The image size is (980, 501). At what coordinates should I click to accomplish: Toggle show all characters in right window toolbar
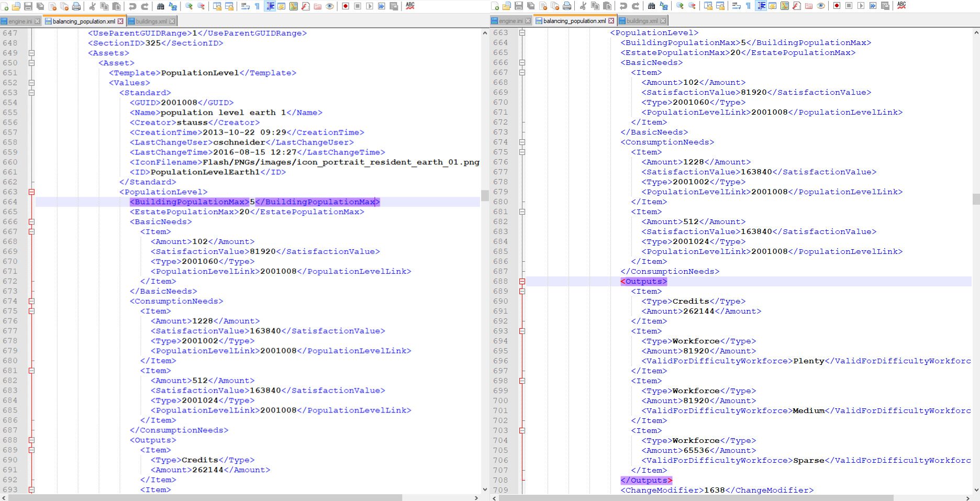(x=748, y=6)
